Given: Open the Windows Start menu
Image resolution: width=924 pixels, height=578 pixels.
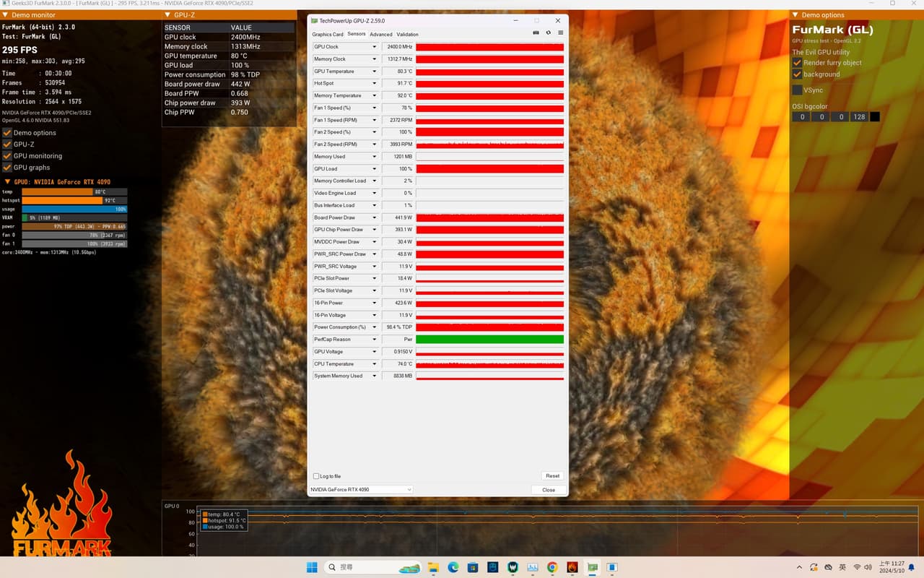Looking at the screenshot, I should (312, 567).
